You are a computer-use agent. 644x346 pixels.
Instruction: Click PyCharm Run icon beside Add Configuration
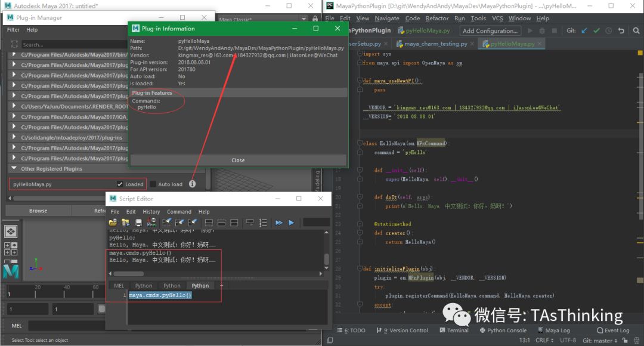pyautogui.click(x=530, y=31)
